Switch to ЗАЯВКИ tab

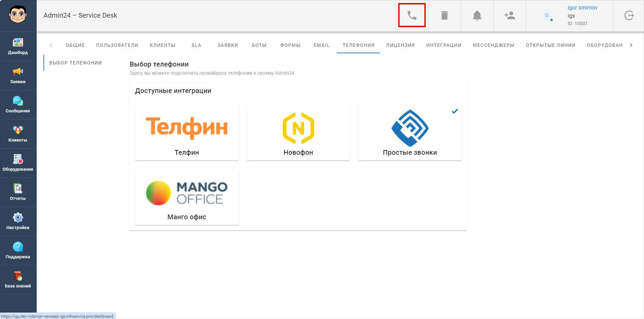click(227, 45)
